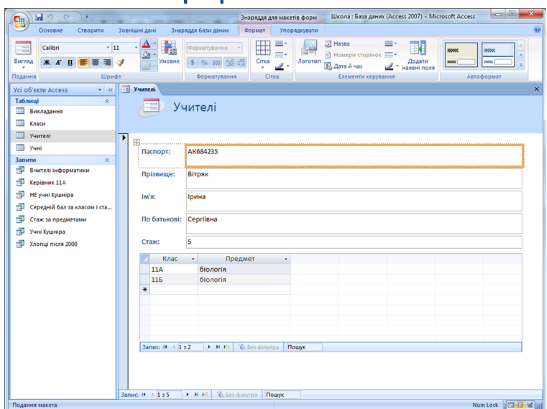Toggle bold (Ж) formatting
The height and width of the screenshot is (409, 547).
[47, 62]
